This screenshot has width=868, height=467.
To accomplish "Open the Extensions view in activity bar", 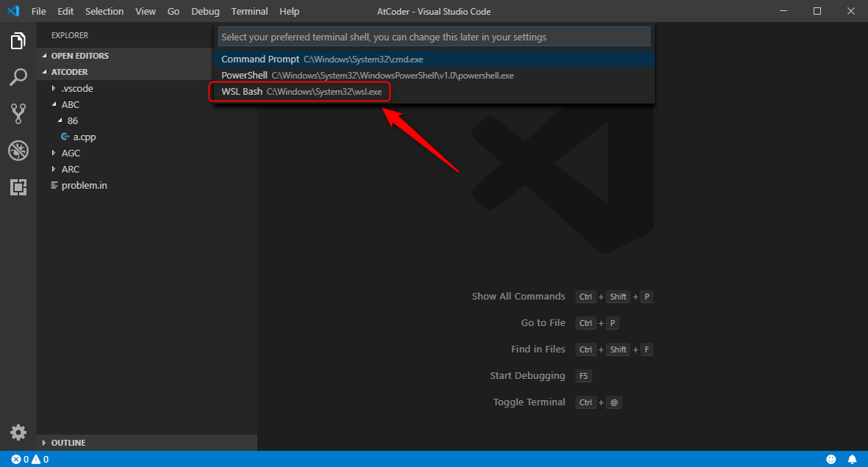I will point(18,187).
